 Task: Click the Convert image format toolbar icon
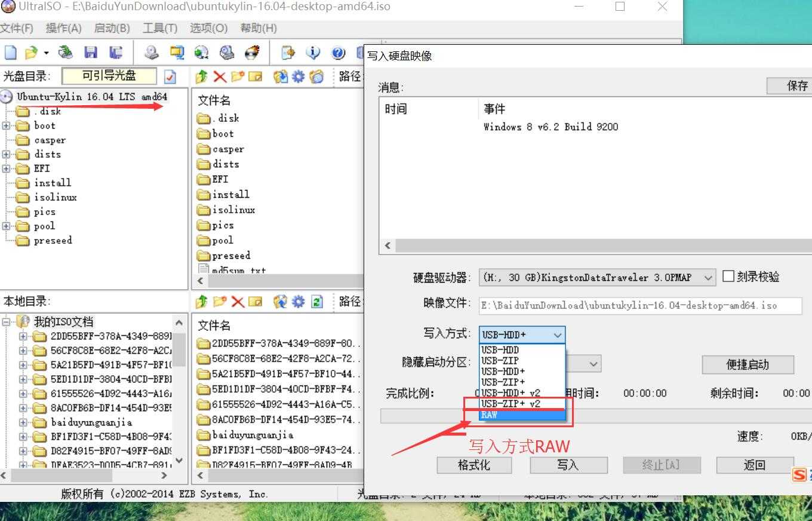(x=177, y=53)
